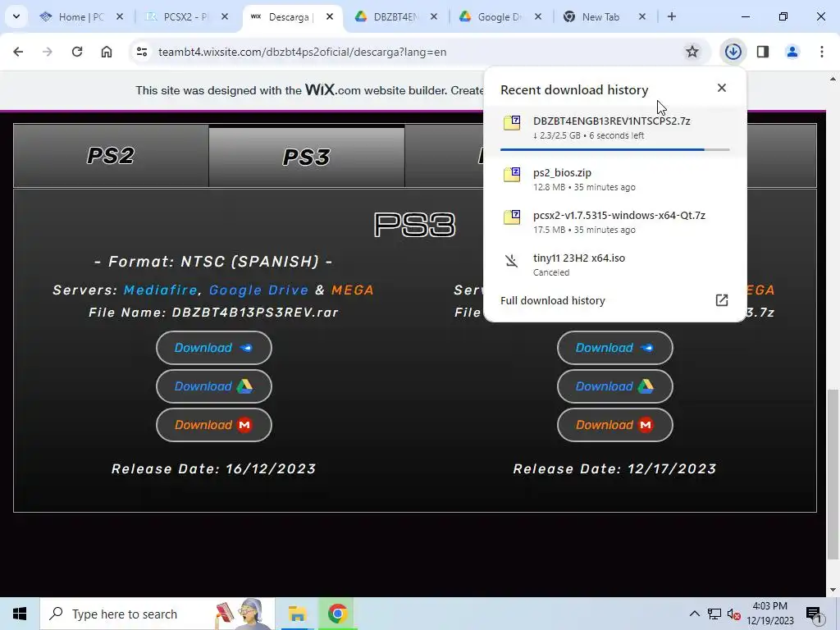Open a new tab with the plus button
This screenshot has width=840, height=630.
(671, 16)
